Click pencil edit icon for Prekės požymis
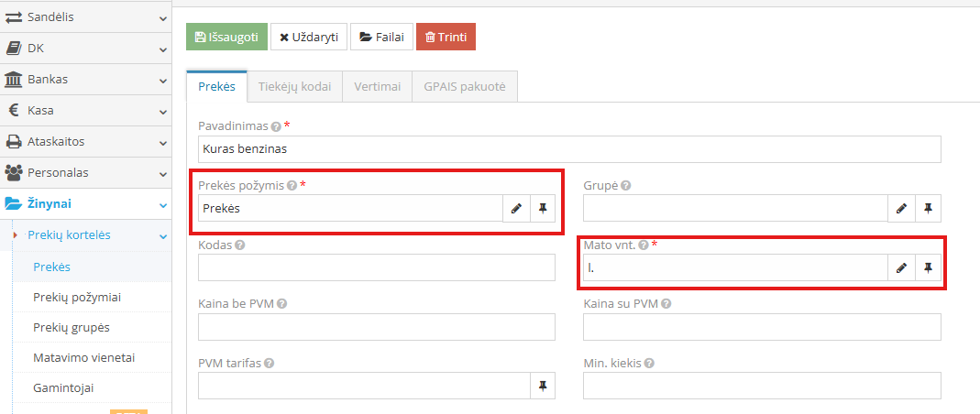This screenshot has width=980, height=414. pyautogui.click(x=516, y=209)
